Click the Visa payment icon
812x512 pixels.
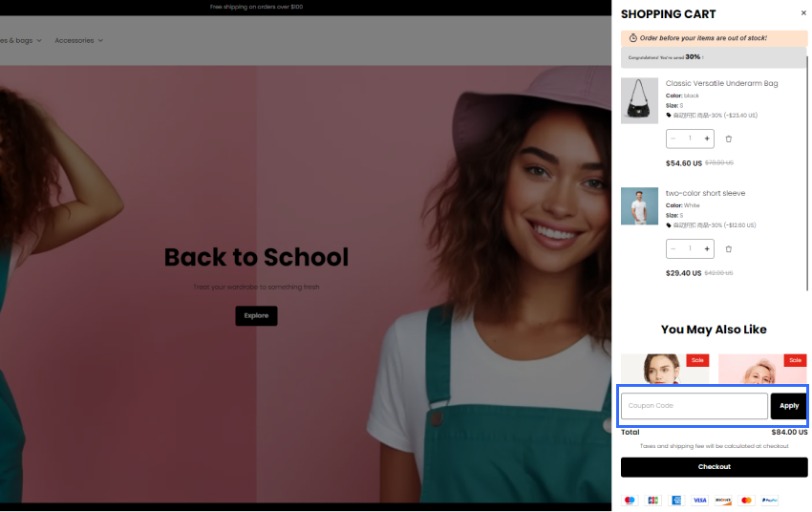[699, 501]
